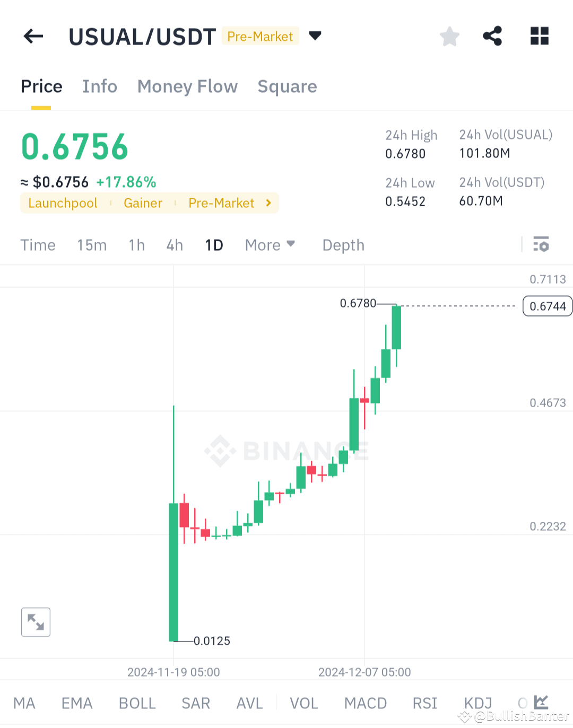Apply the RSI indicator

pos(424,703)
